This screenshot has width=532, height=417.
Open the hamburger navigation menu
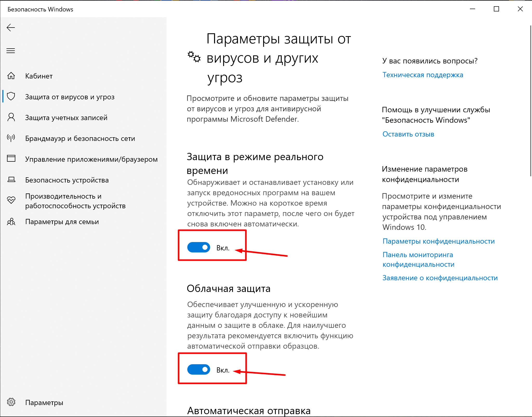tap(11, 51)
